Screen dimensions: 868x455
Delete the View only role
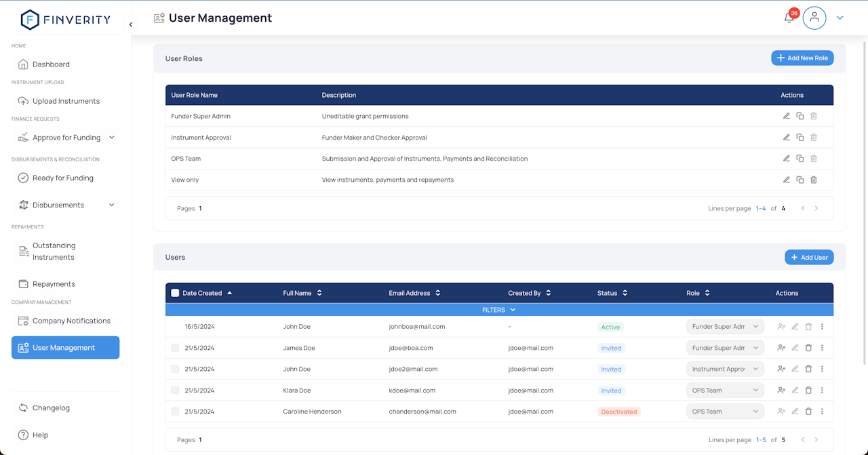pos(814,180)
